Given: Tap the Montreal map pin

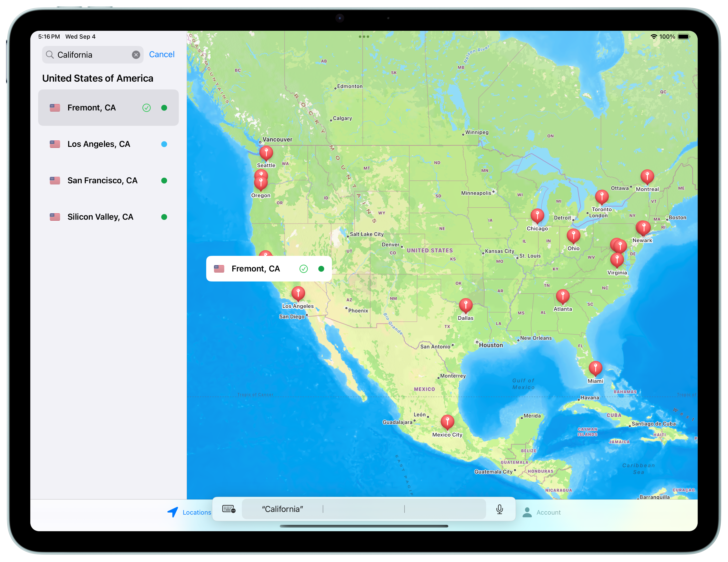Looking at the screenshot, I should (647, 177).
